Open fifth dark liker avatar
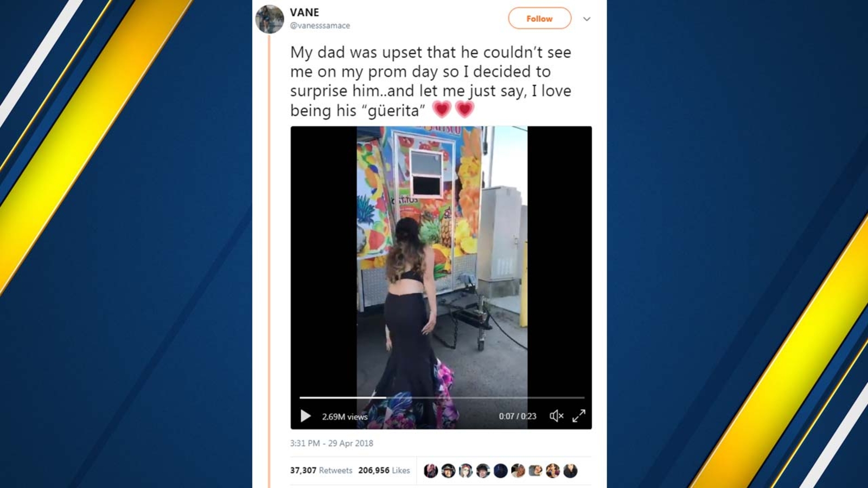 500,471
